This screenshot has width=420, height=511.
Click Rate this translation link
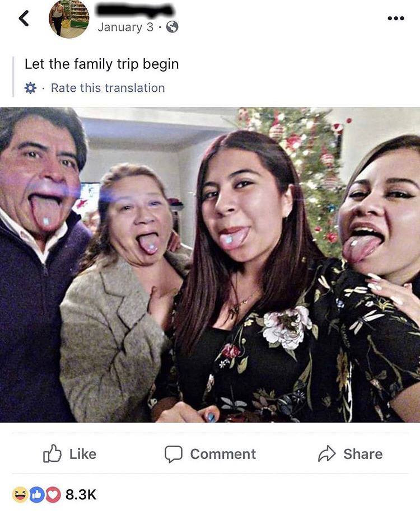[x=108, y=88]
